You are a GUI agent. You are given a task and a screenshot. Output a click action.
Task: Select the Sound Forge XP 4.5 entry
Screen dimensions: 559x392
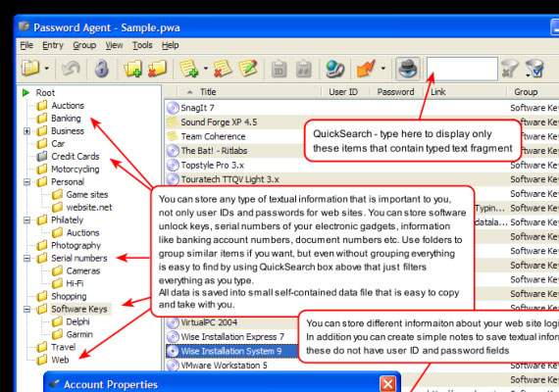coord(219,122)
